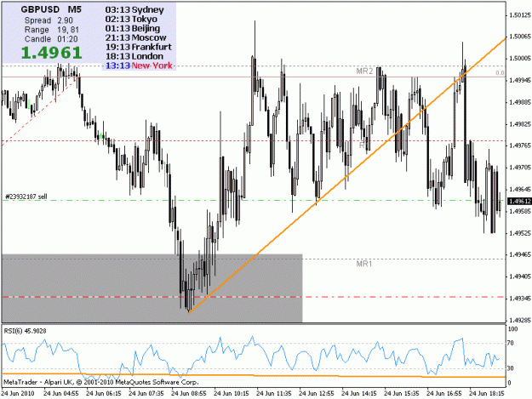Click the 1.49525 price scale value
This screenshot has height=399, width=532.
520,233
